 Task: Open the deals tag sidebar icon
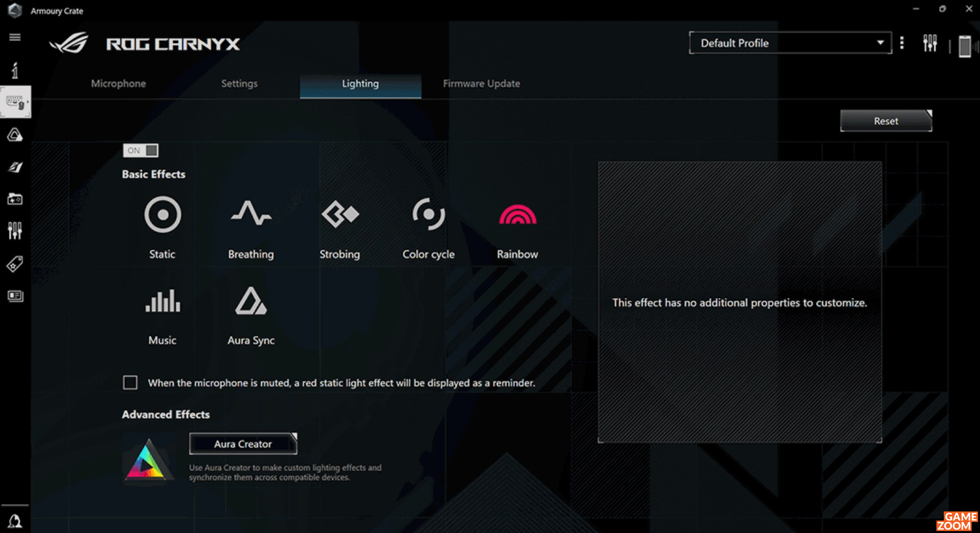tap(15, 264)
